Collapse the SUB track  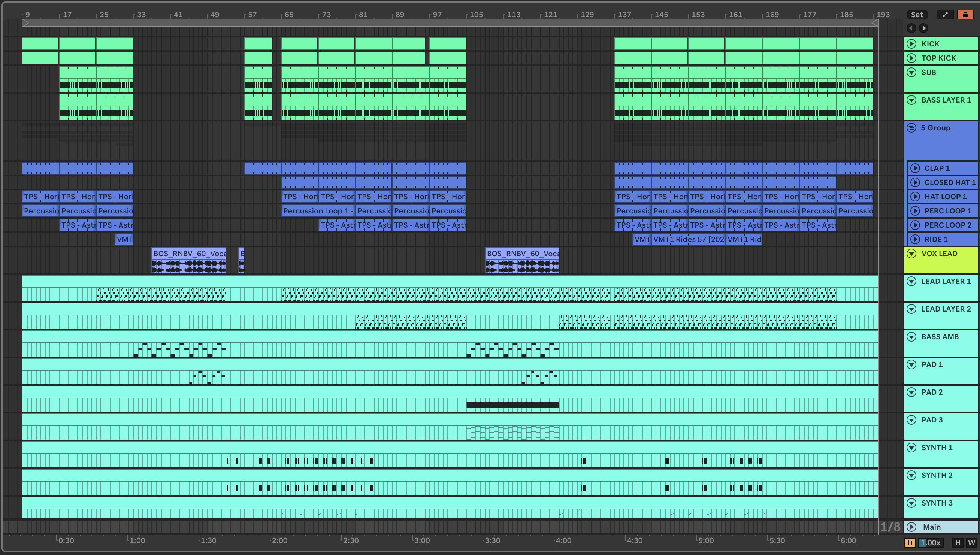[911, 72]
